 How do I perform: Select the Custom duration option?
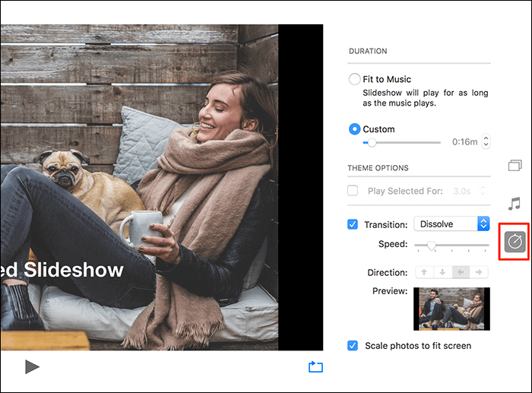coord(354,129)
